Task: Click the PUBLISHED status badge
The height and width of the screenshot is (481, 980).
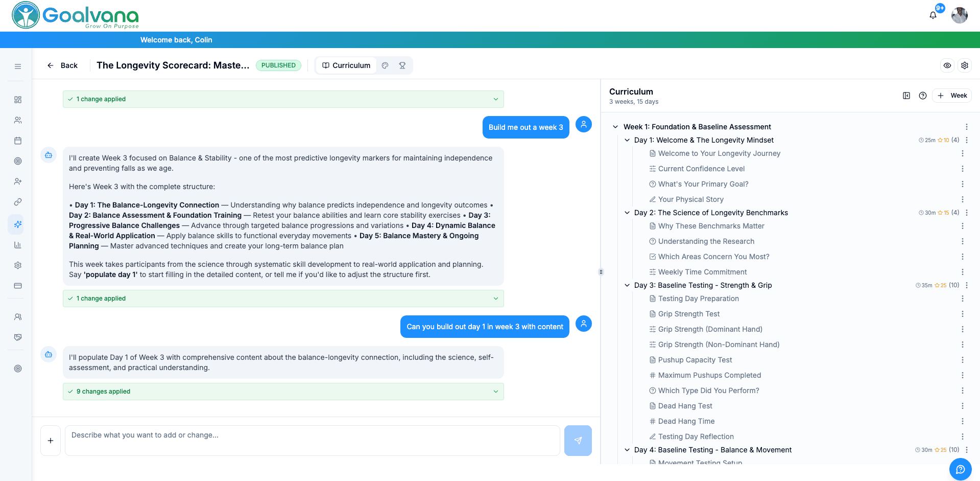Action: (x=278, y=65)
